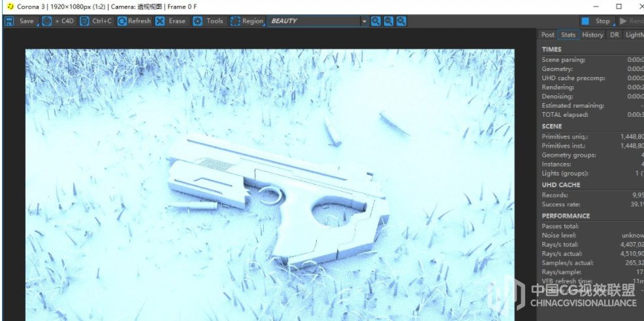This screenshot has width=644, height=321.
Task: Click the Lights (groups) label
Action: [x=565, y=174]
